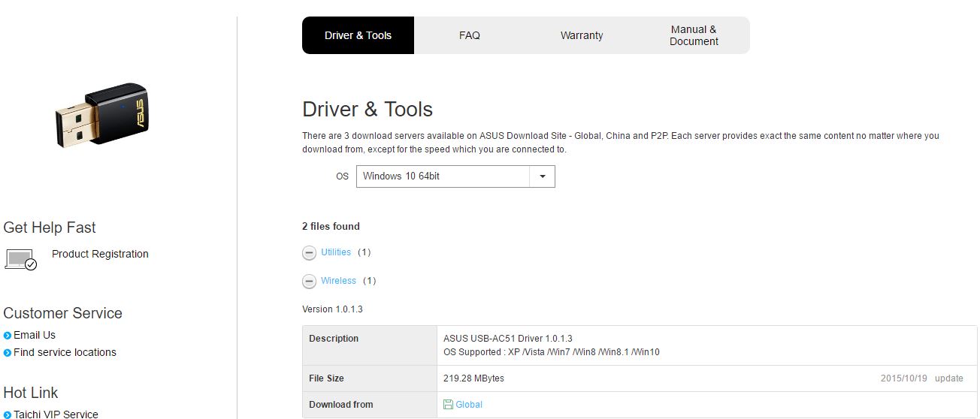The image size is (980, 419).
Task: Open the OS dropdown showing Windows 10 64bit
Action: tap(443, 176)
